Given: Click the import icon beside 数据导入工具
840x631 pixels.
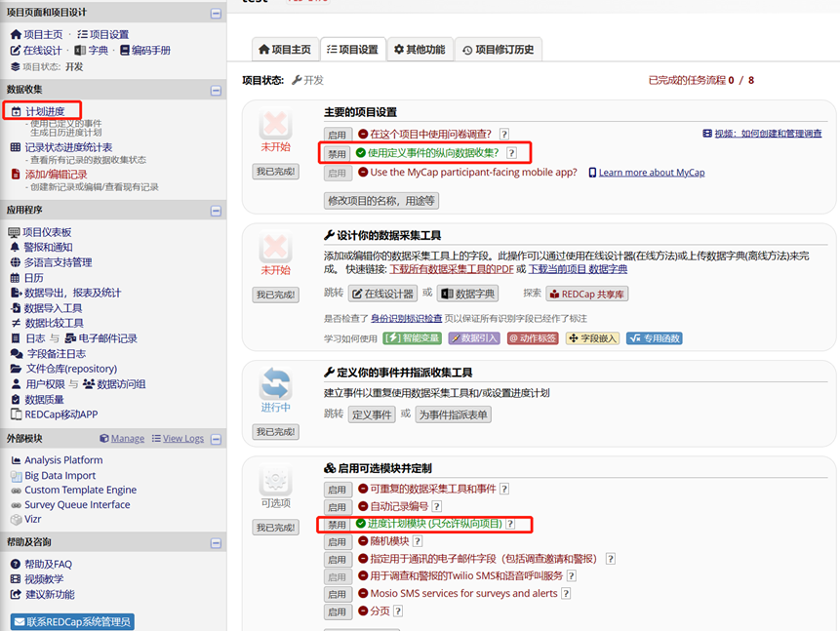Looking at the screenshot, I should pos(16,308).
